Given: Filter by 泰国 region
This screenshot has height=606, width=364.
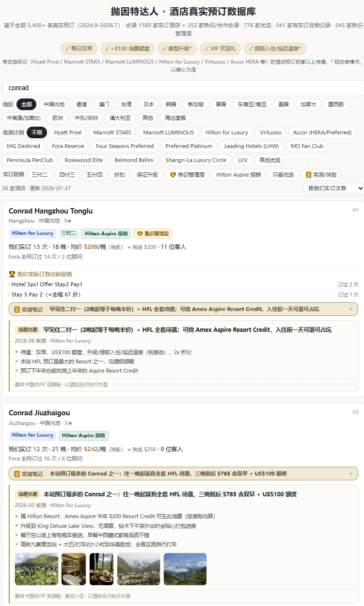Looking at the screenshot, I should tap(221, 104).
